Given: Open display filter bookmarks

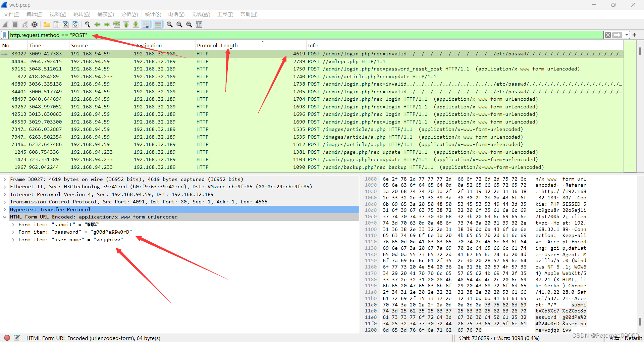Looking at the screenshot, I should click(x=5, y=35).
